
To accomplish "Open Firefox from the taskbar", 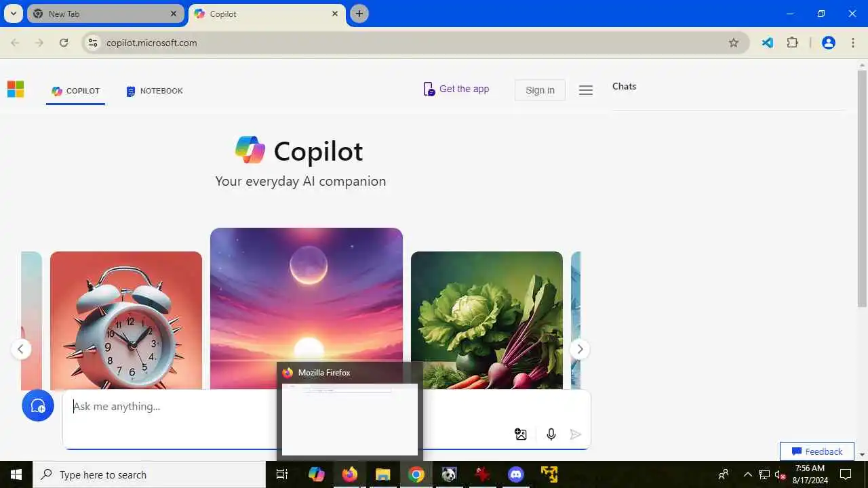I will point(350,474).
